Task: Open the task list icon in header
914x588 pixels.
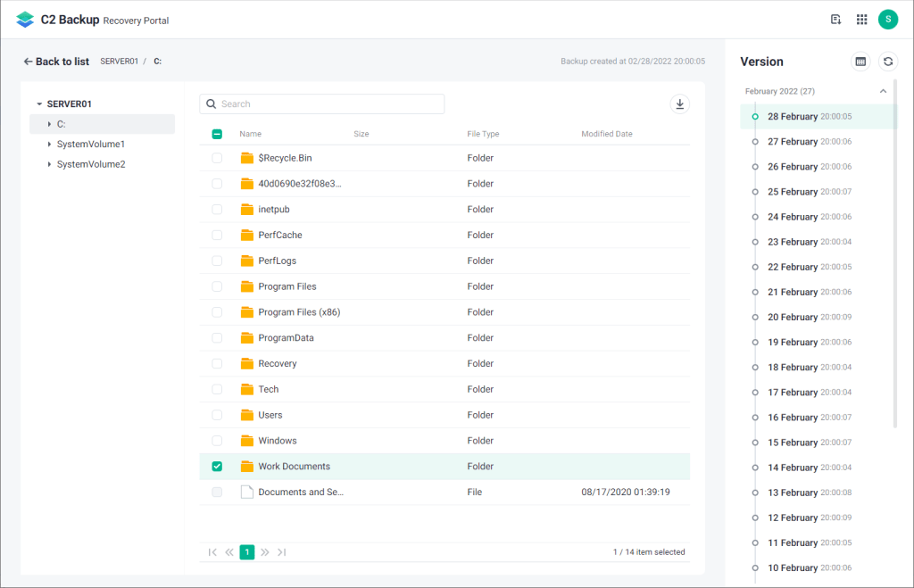Action: [836, 20]
